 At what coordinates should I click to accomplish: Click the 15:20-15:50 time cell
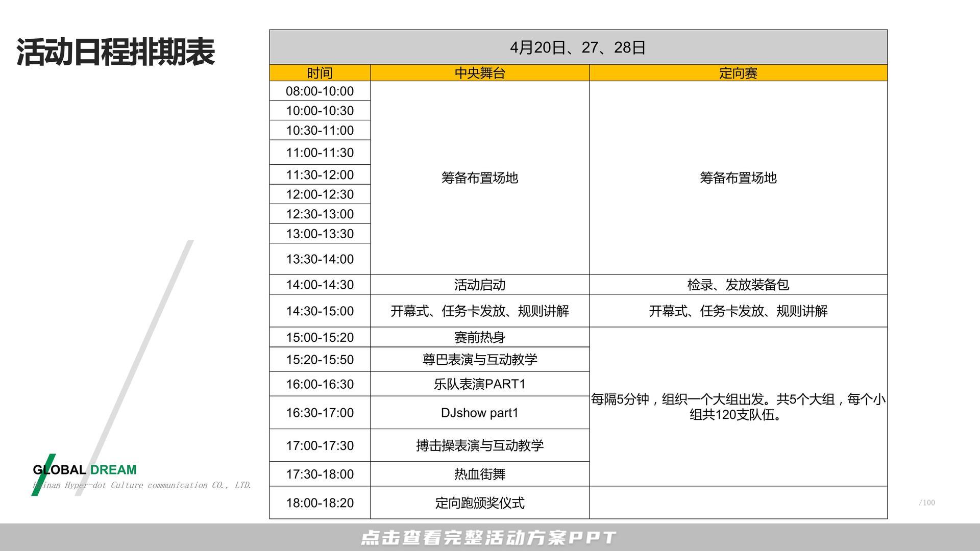(x=320, y=360)
